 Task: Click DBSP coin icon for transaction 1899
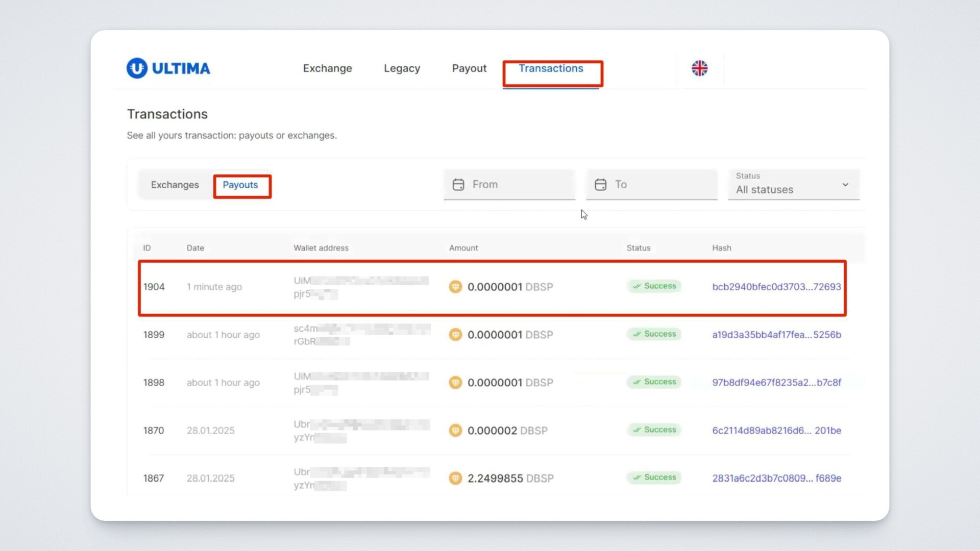pyautogui.click(x=455, y=335)
